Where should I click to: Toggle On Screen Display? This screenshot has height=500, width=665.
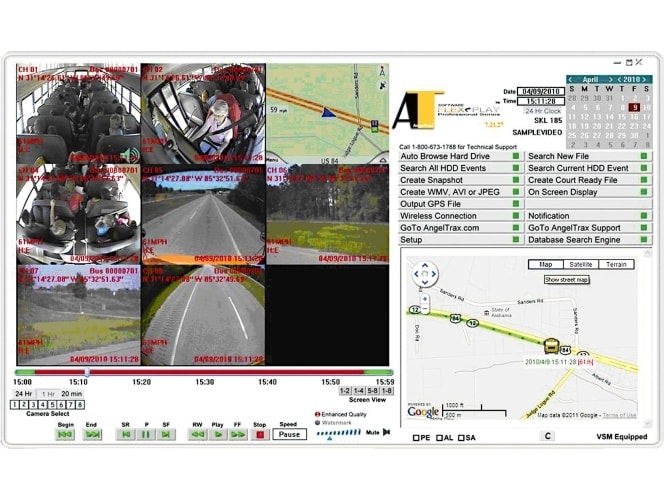click(x=589, y=192)
